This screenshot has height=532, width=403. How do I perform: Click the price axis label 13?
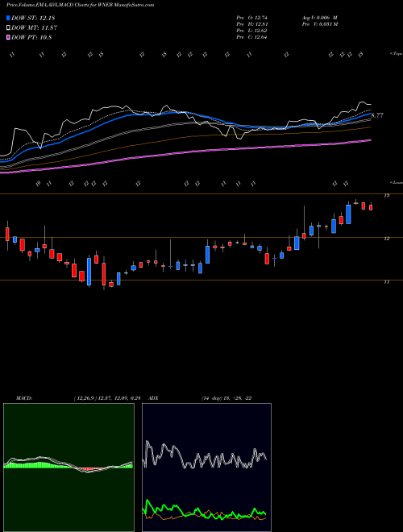point(386,195)
